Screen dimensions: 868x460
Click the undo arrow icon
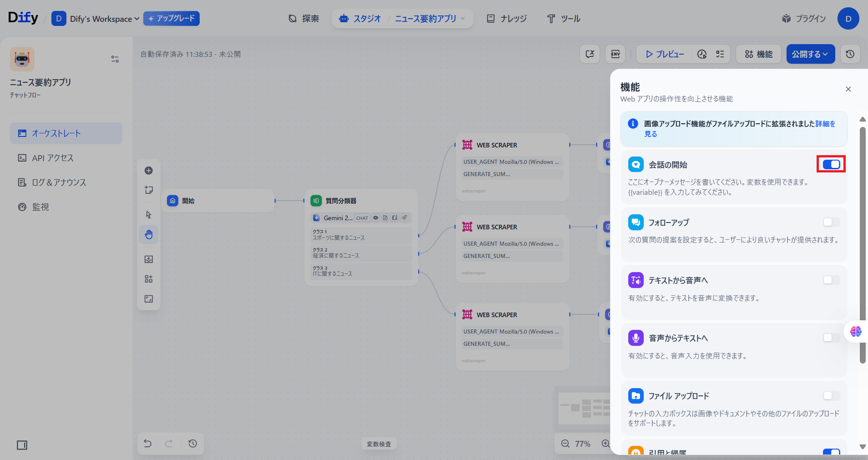point(148,443)
